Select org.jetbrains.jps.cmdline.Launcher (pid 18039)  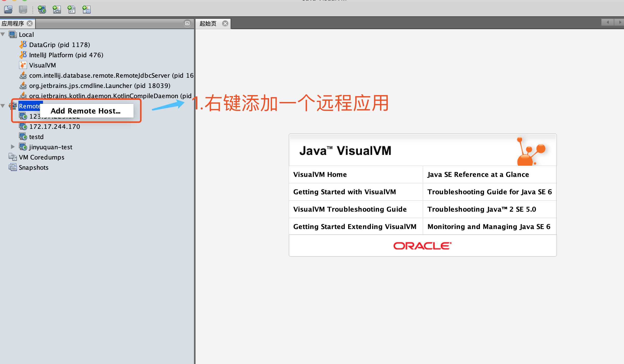pos(100,86)
